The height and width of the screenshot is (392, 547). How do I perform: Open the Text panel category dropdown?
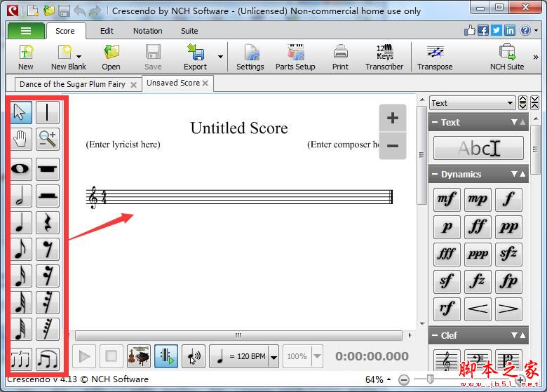click(473, 103)
